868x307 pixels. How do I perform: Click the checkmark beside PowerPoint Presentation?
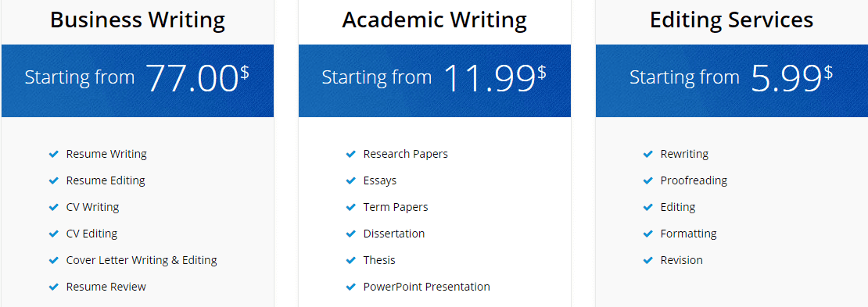pyautogui.click(x=350, y=287)
